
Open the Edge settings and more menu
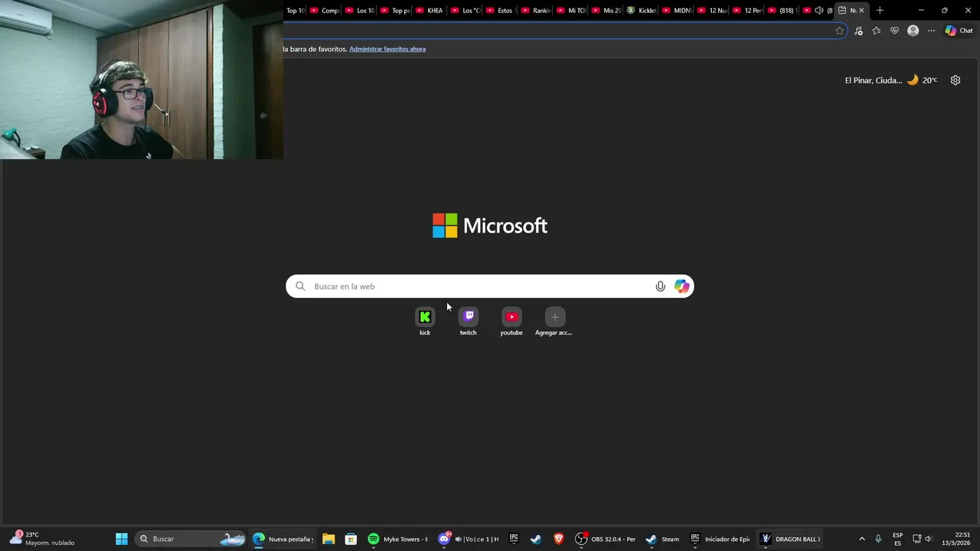[931, 31]
